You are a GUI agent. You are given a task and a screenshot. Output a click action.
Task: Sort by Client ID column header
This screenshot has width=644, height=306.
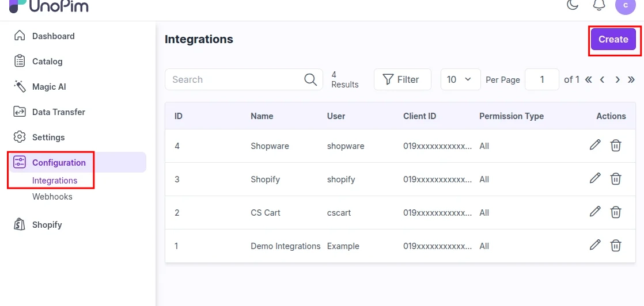pos(420,116)
